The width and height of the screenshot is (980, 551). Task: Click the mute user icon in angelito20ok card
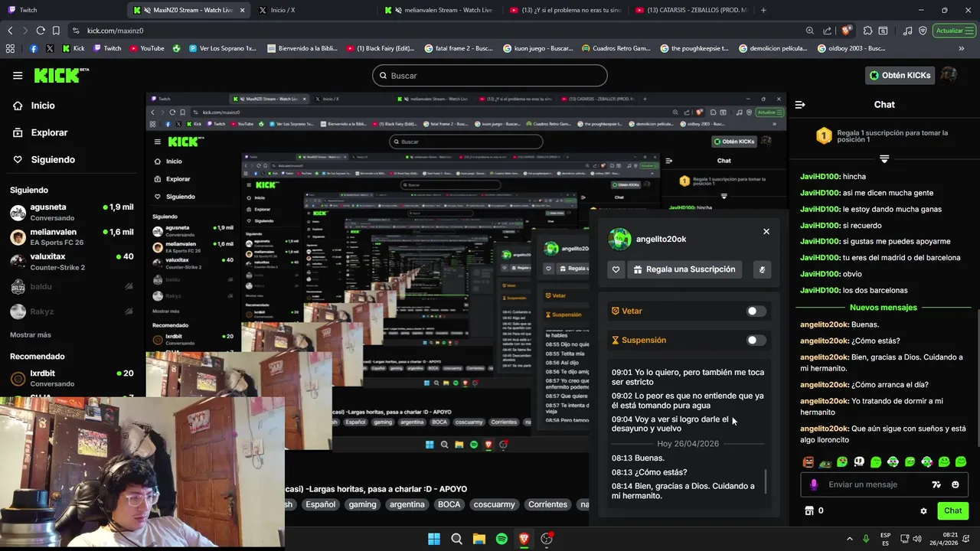pos(762,269)
